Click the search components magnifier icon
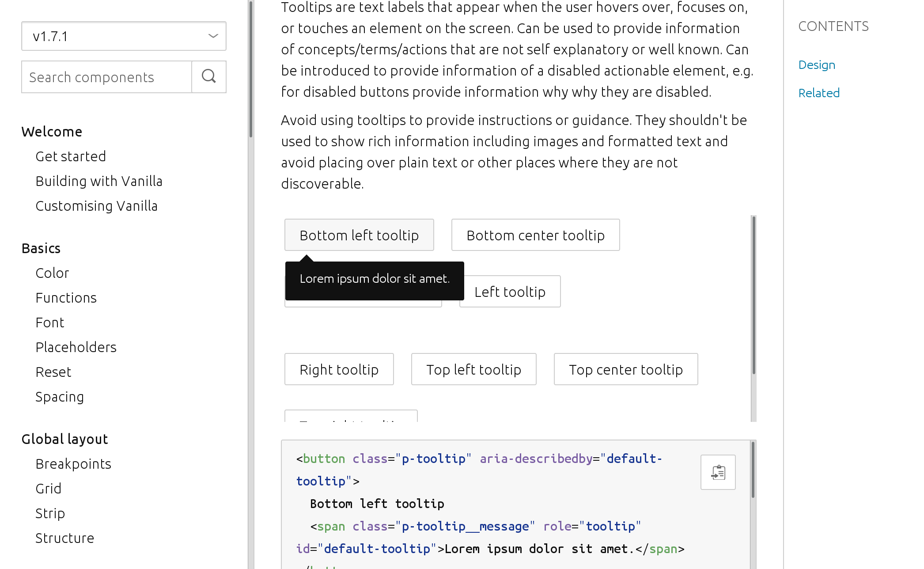This screenshot has width=924, height=569. tap(208, 77)
